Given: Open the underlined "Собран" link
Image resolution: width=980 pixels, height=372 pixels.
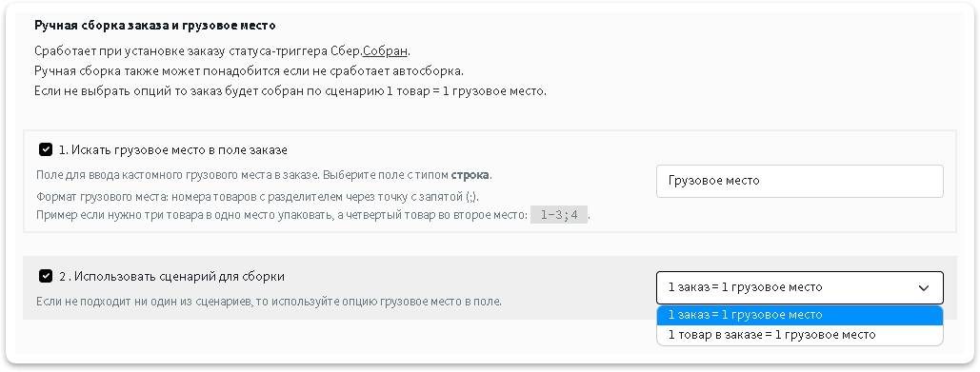Looking at the screenshot, I should click(385, 50).
